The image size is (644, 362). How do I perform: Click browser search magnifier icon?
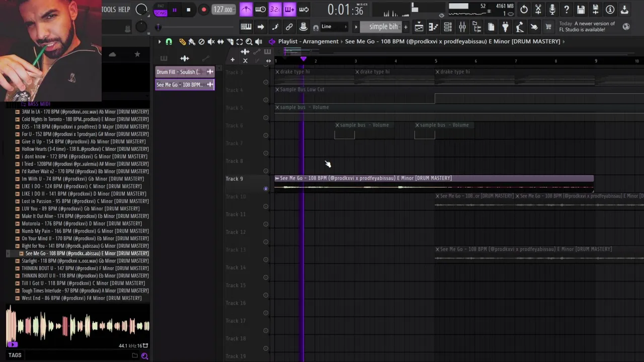coord(144,356)
